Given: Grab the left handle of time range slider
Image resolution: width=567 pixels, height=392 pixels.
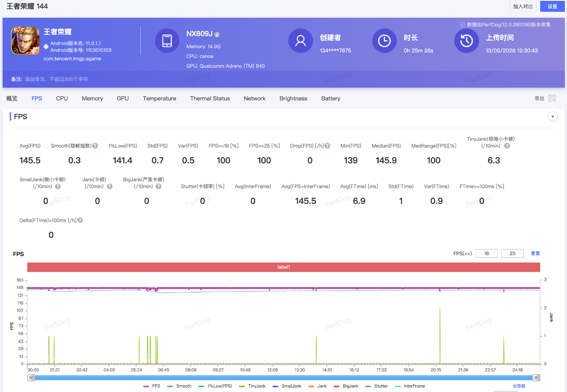Looking at the screenshot, I should click(31, 378).
